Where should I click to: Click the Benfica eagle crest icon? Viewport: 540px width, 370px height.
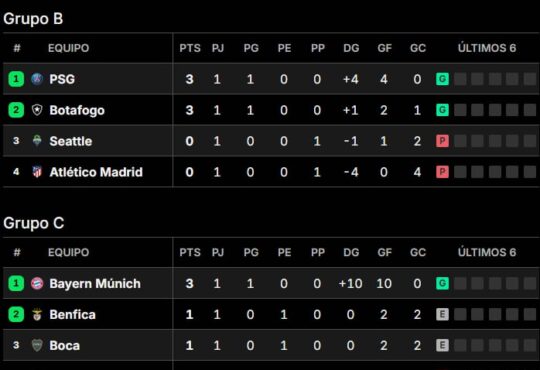click(x=37, y=314)
